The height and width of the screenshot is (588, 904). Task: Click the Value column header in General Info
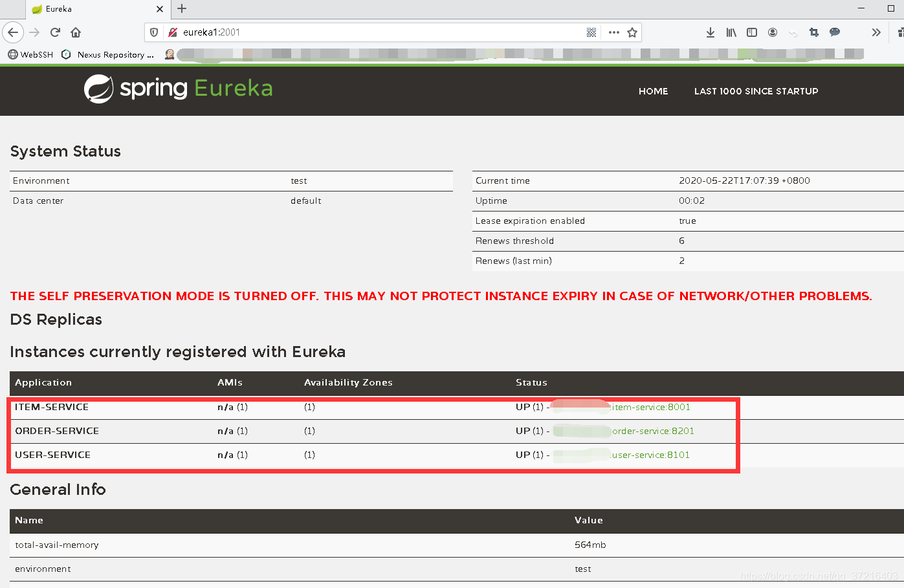coord(589,521)
